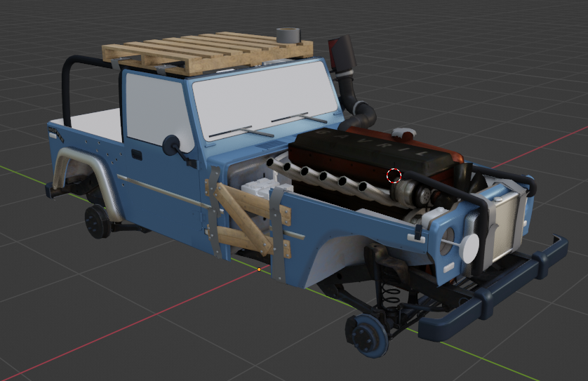Select the wooden pallet on the roof

pyautogui.click(x=208, y=53)
